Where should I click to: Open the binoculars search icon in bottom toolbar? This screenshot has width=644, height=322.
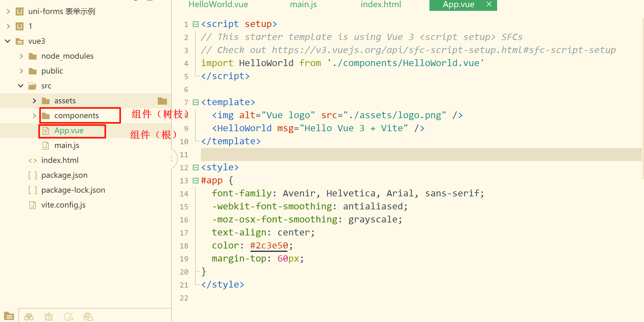(x=29, y=316)
